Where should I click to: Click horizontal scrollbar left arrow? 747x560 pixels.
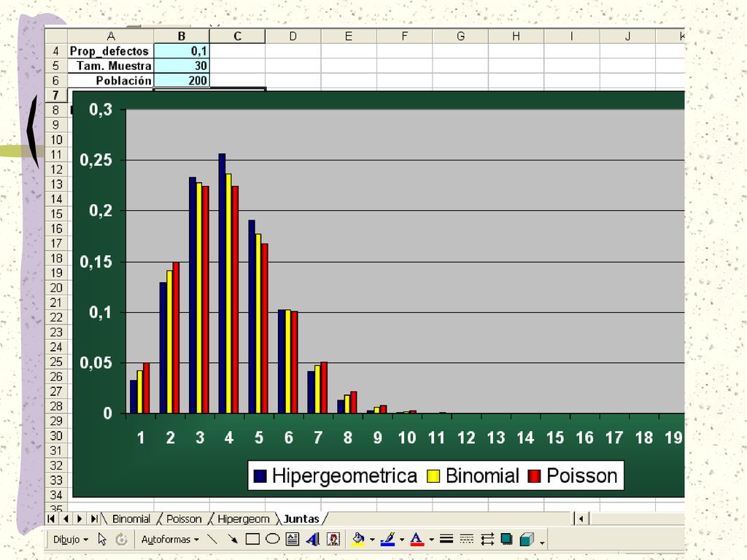(581, 518)
